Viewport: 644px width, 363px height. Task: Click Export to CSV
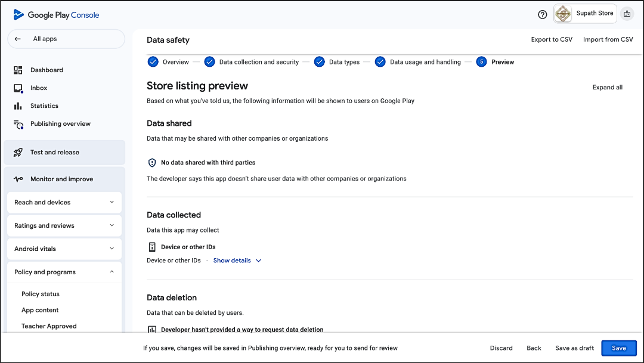[551, 40]
